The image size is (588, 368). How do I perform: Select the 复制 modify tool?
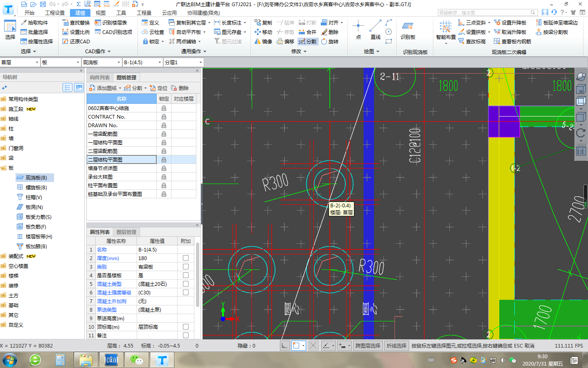[x=263, y=22]
